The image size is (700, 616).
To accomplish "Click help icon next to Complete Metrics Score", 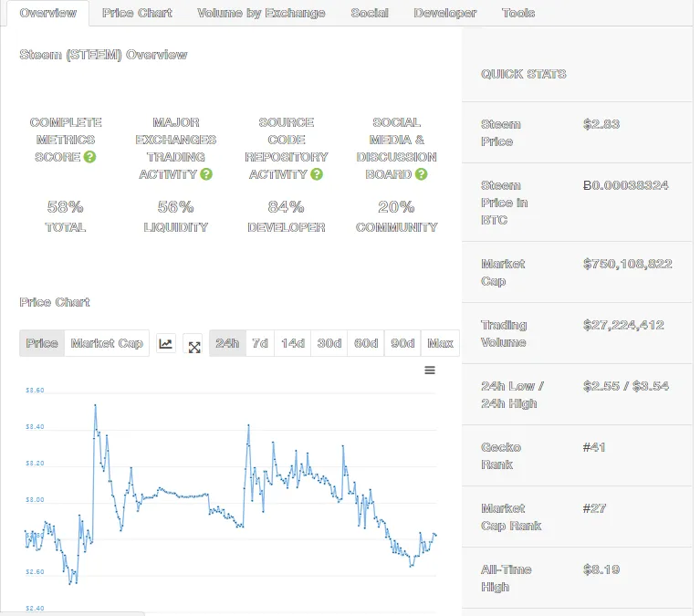I will 89,157.
